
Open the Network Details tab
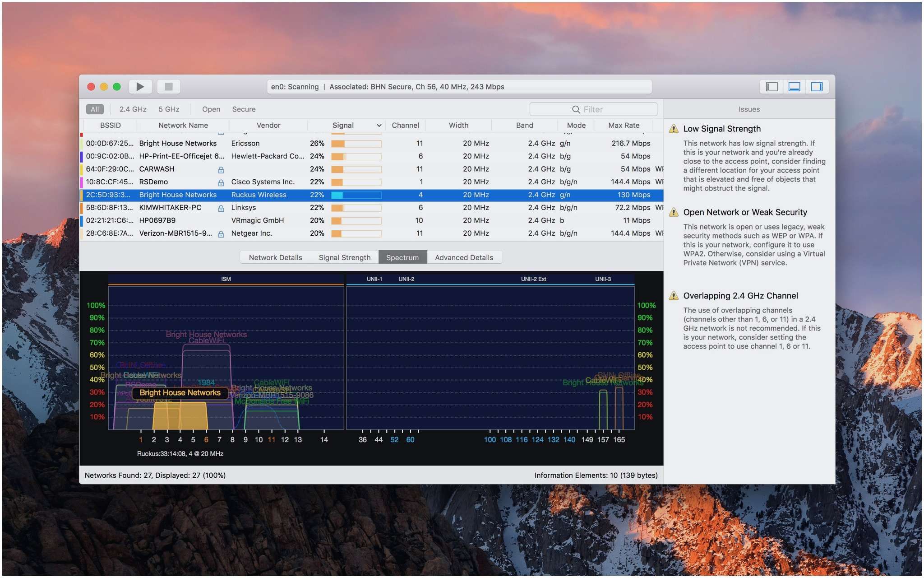(x=275, y=257)
